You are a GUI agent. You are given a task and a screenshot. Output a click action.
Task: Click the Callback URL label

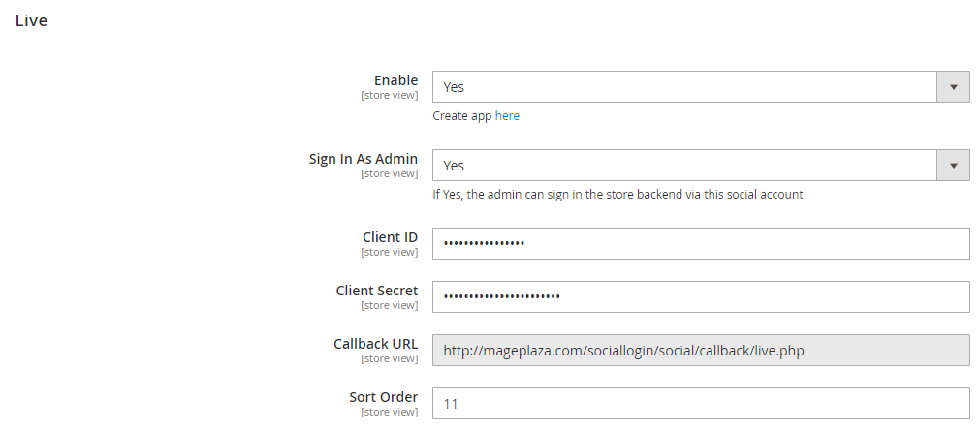[375, 344]
